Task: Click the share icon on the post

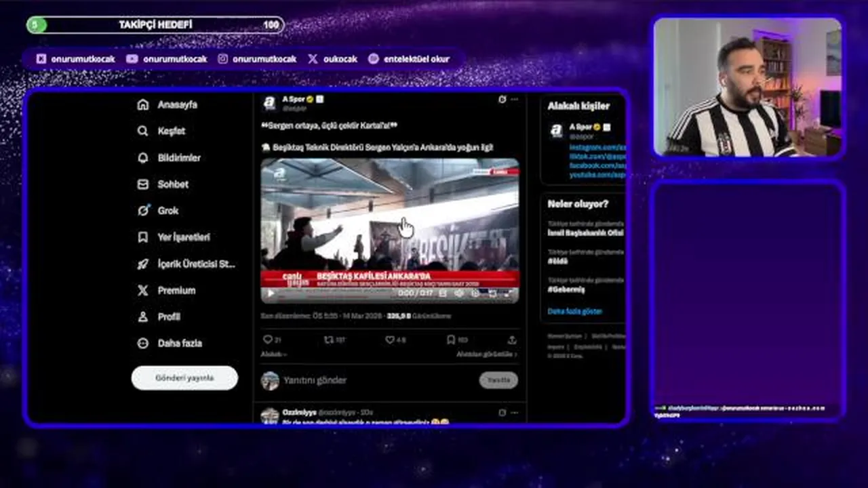Action: tap(512, 340)
